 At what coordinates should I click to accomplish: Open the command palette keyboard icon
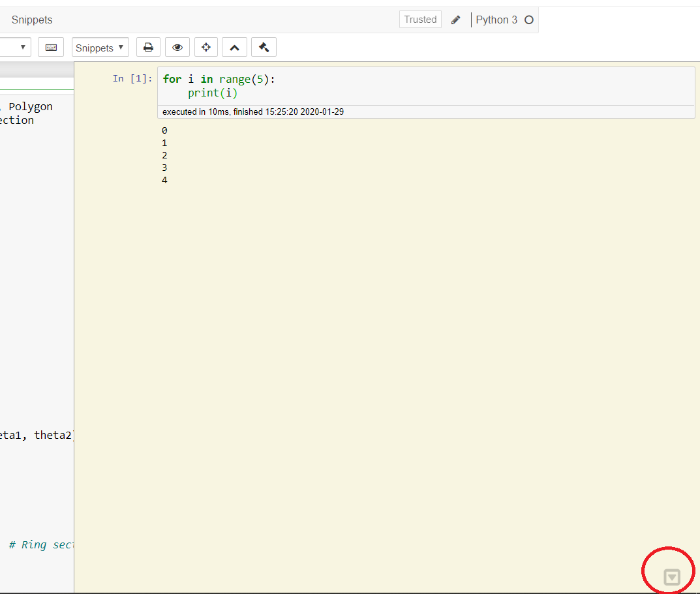tap(51, 48)
